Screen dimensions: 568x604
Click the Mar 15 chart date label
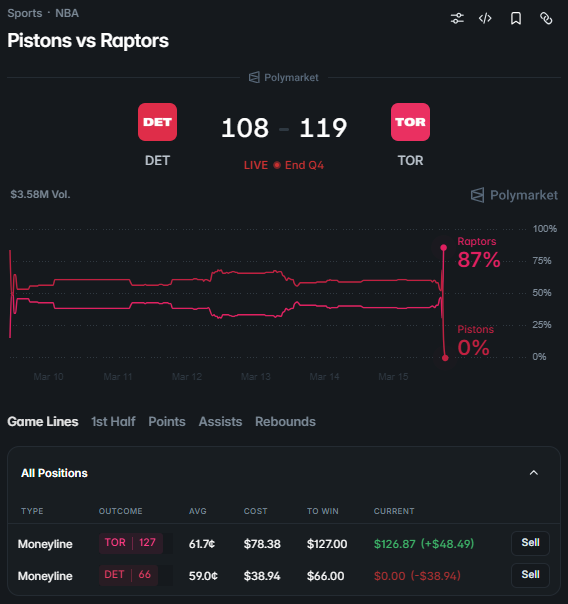(x=393, y=377)
